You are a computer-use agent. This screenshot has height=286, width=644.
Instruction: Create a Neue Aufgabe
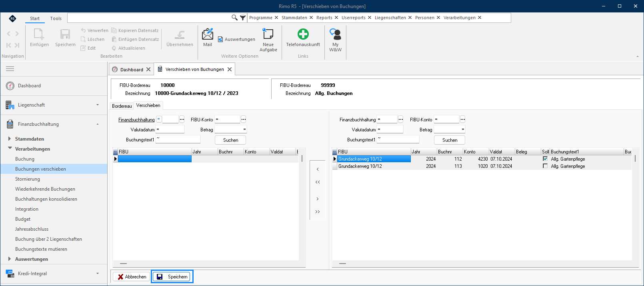[268, 40]
